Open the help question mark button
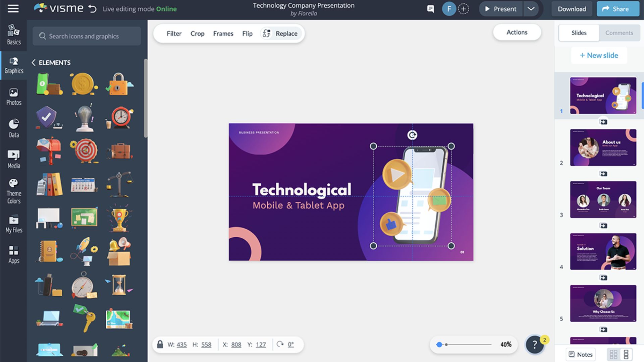 [535, 344]
